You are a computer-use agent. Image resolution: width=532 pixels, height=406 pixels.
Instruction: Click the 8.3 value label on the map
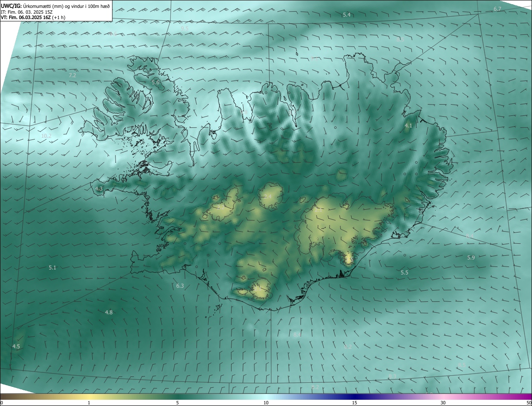[x=392, y=377]
